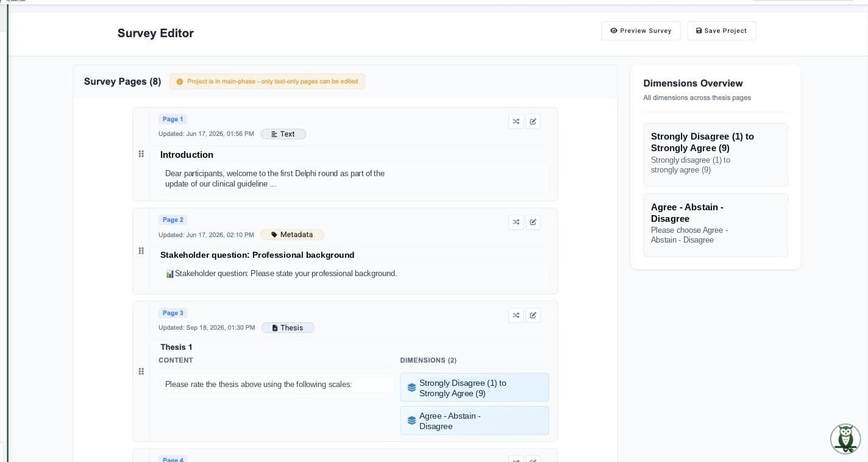
Task: Grab the drag handle of Page 3
Action: 141,371
